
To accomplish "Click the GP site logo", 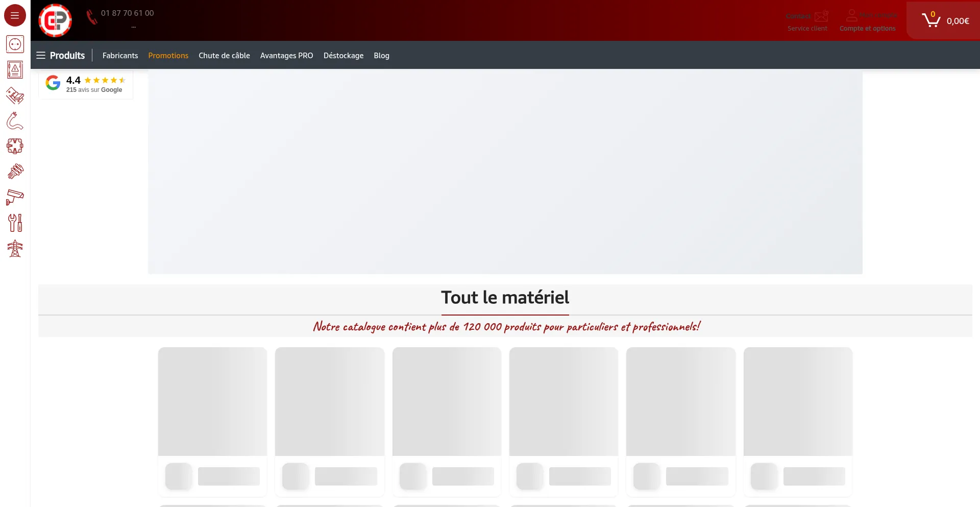I will [x=55, y=20].
